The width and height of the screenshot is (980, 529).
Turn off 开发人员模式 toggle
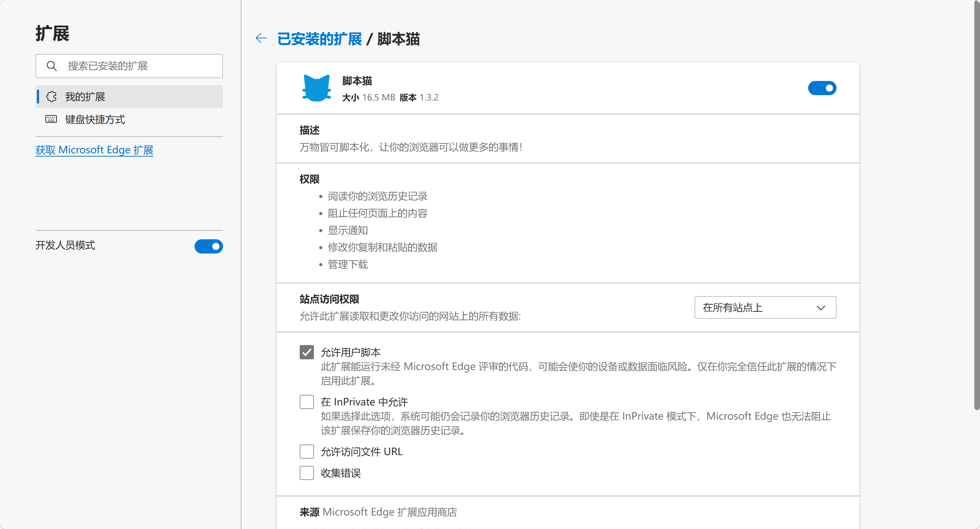click(208, 246)
